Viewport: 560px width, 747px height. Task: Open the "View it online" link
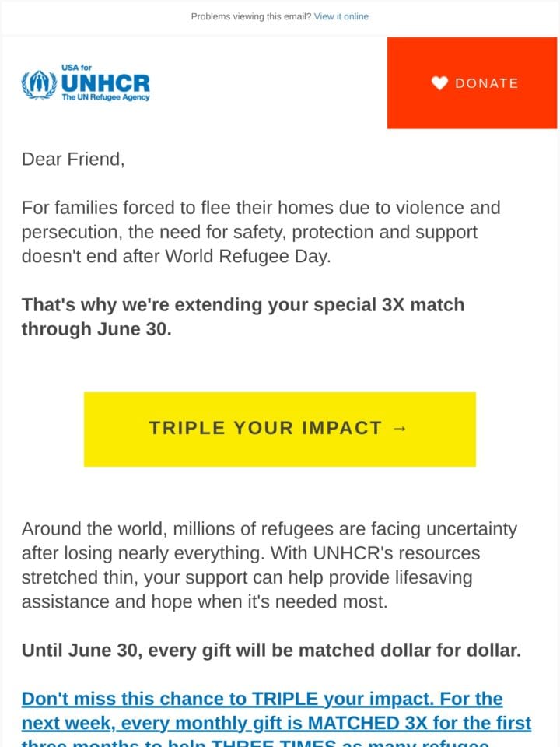pos(341,16)
